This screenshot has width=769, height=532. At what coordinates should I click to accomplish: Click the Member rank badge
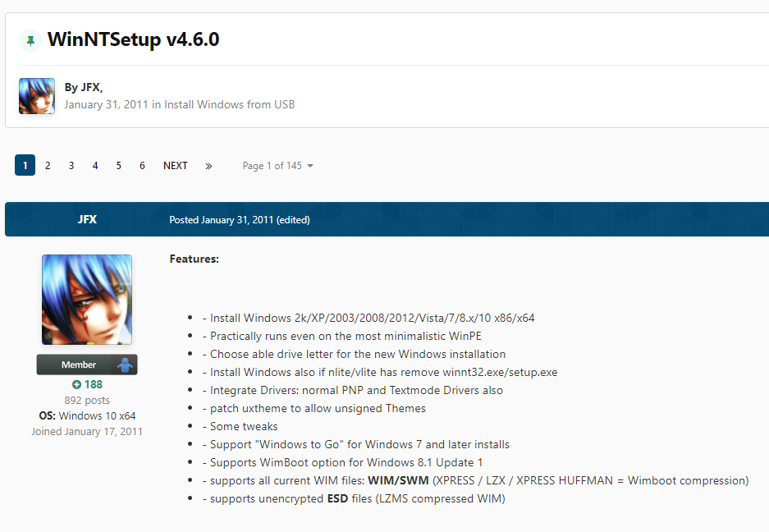87,365
